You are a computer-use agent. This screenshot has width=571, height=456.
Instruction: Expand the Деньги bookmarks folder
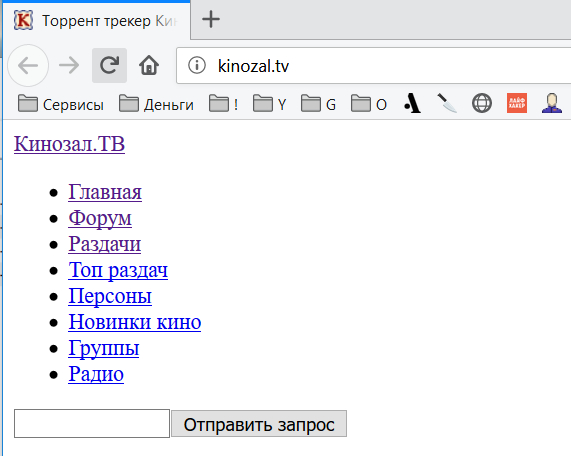tap(156, 104)
